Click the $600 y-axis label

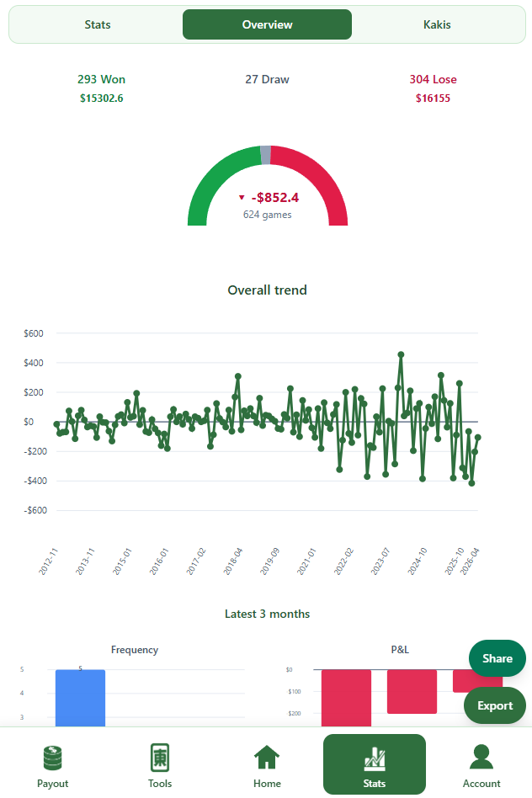pyautogui.click(x=34, y=333)
